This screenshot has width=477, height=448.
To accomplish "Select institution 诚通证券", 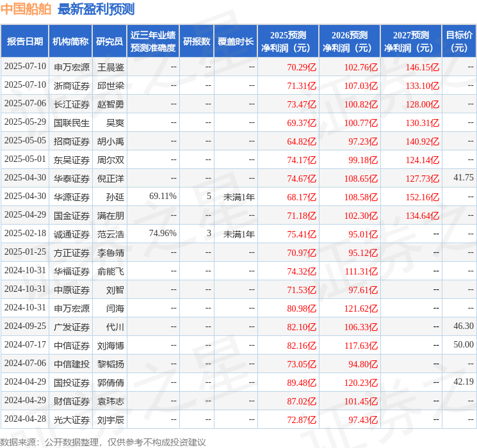I will 72,234.
